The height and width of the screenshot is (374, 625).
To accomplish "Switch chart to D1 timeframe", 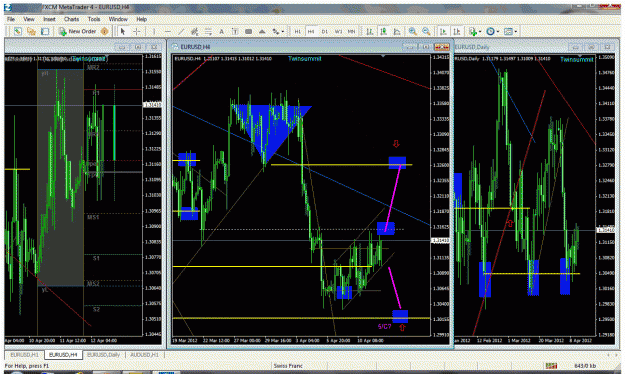I will coord(324,31).
